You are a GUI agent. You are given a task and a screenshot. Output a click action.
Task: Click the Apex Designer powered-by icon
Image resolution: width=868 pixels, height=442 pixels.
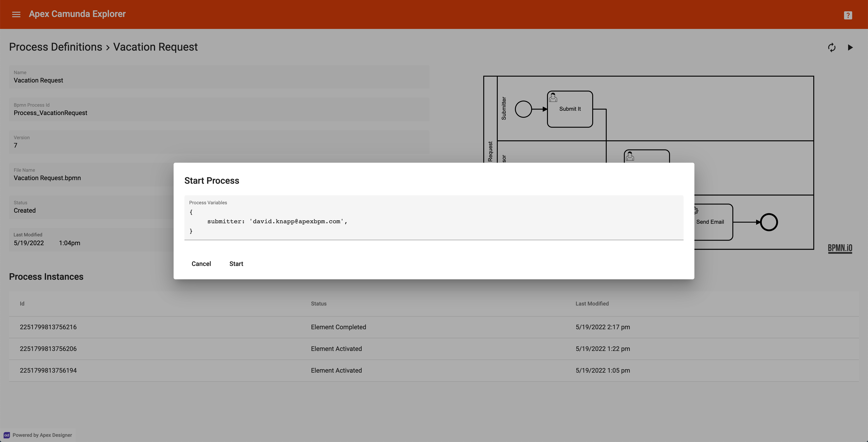pos(6,435)
